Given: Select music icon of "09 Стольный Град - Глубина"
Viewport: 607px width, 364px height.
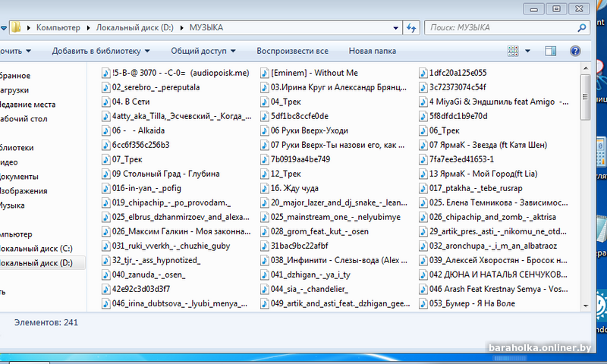Looking at the screenshot, I should 105,174.
